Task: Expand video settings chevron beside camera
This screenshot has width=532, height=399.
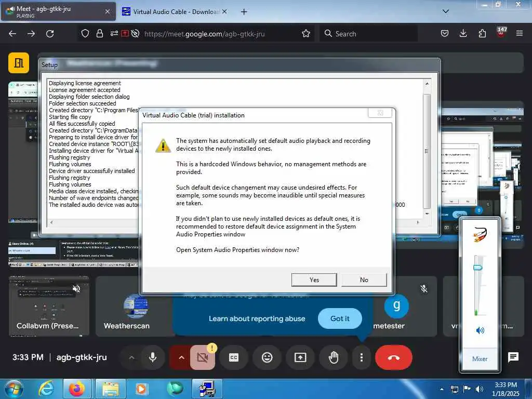Action: pyautogui.click(x=181, y=357)
